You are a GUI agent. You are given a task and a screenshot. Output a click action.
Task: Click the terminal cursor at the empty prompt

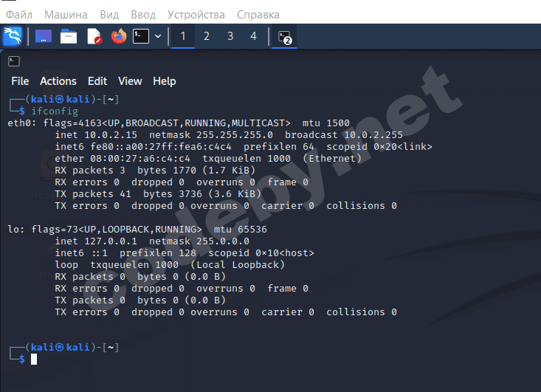34,360
